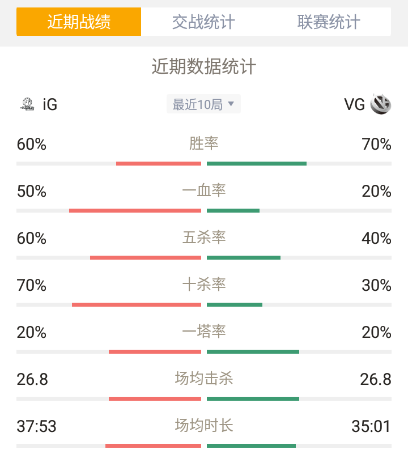This screenshot has width=408, height=459.
Task: Open the 最近10局 dropdown
Action: [204, 104]
